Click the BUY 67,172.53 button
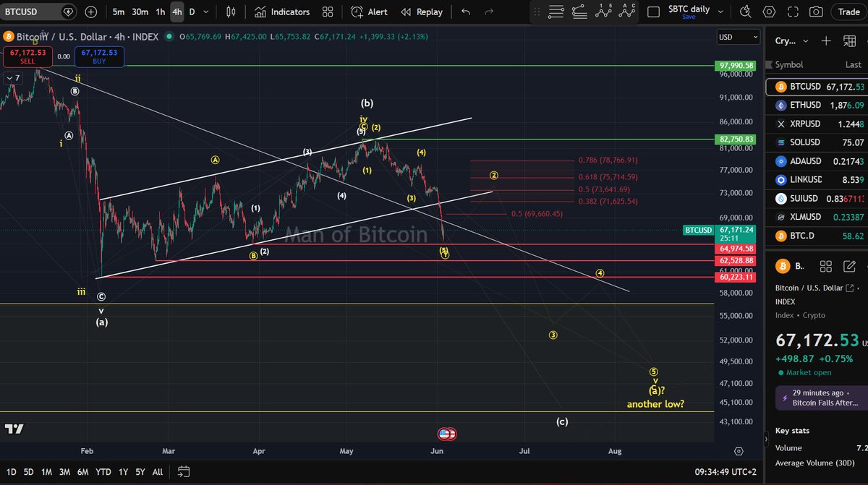This screenshot has height=485, width=868. (99, 56)
